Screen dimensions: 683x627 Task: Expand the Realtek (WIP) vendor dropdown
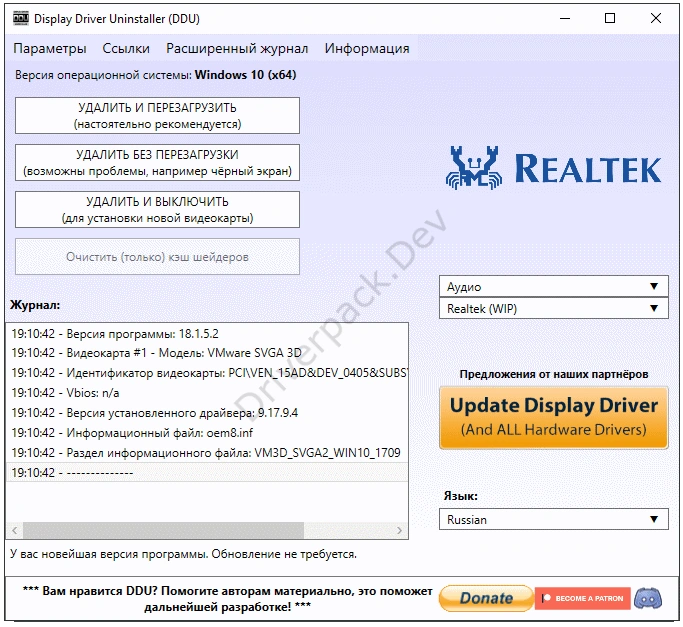(x=554, y=308)
